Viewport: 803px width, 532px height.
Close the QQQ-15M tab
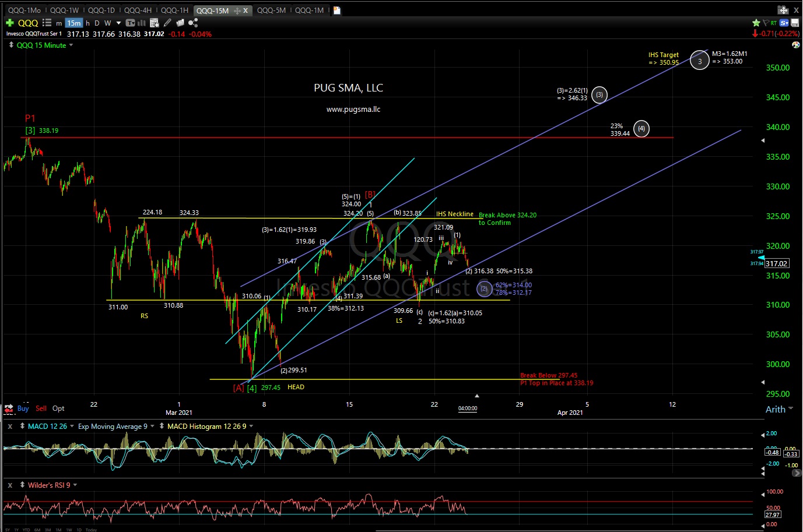click(246, 10)
